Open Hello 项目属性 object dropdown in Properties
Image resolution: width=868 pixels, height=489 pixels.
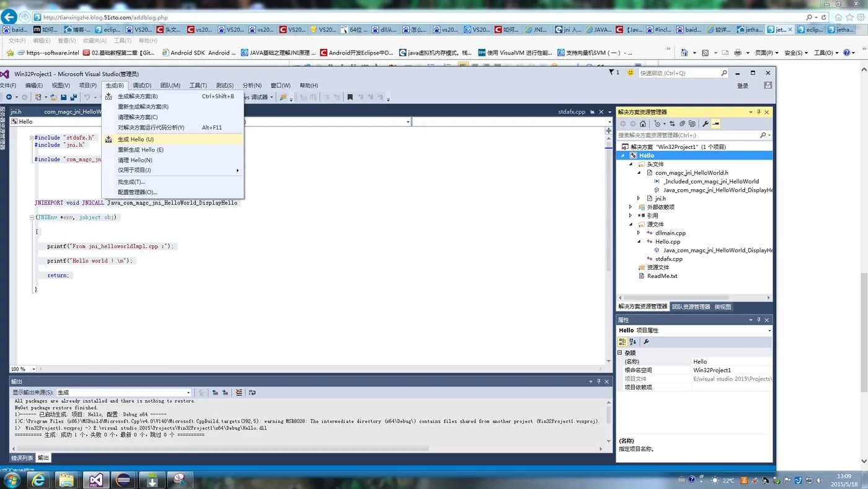pyautogui.click(x=694, y=331)
